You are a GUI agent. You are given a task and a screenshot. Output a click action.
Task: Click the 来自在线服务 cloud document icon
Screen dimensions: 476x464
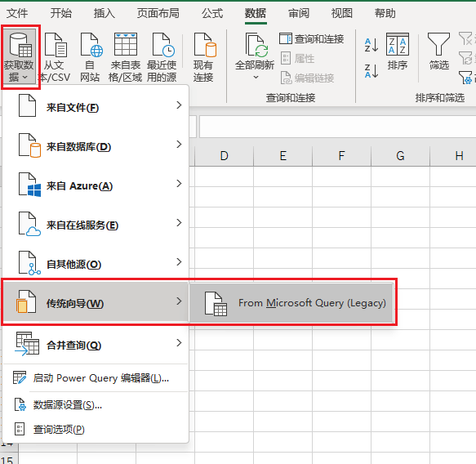[29, 224]
